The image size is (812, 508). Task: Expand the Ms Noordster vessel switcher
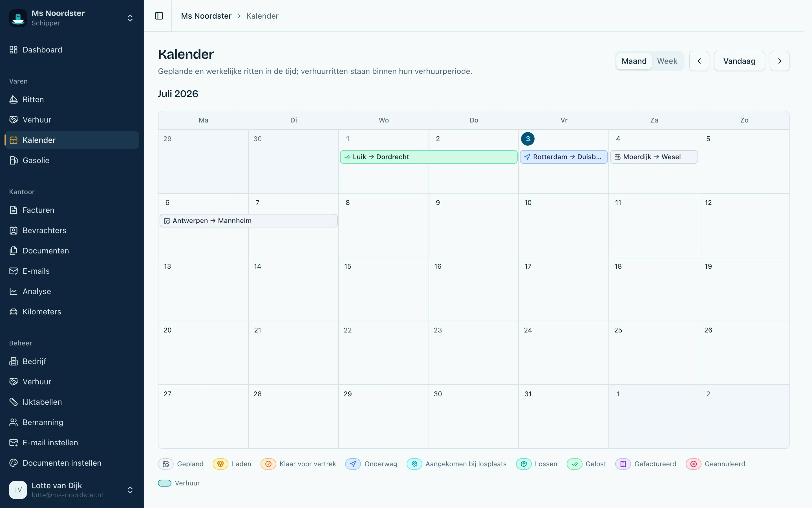(x=130, y=18)
